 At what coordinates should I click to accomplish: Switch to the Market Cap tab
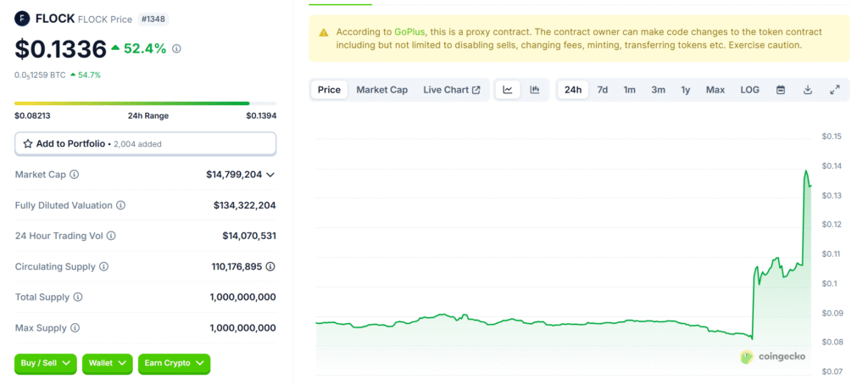[x=381, y=90]
